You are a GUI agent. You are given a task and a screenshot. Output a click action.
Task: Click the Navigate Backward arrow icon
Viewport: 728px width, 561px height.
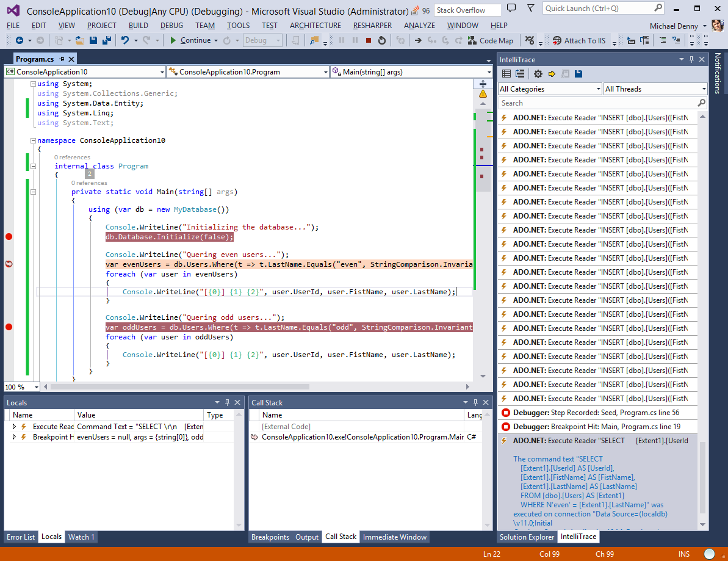click(x=19, y=40)
